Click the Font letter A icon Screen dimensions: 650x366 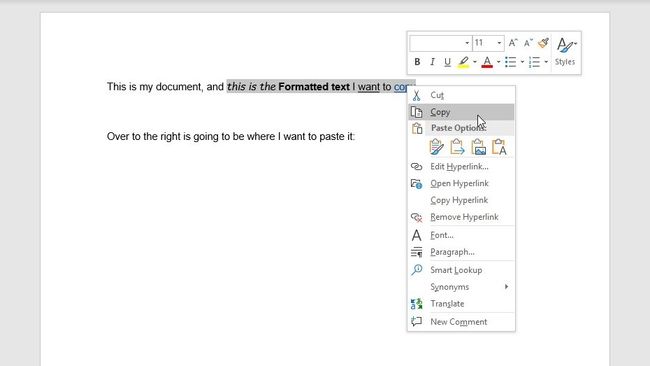416,235
